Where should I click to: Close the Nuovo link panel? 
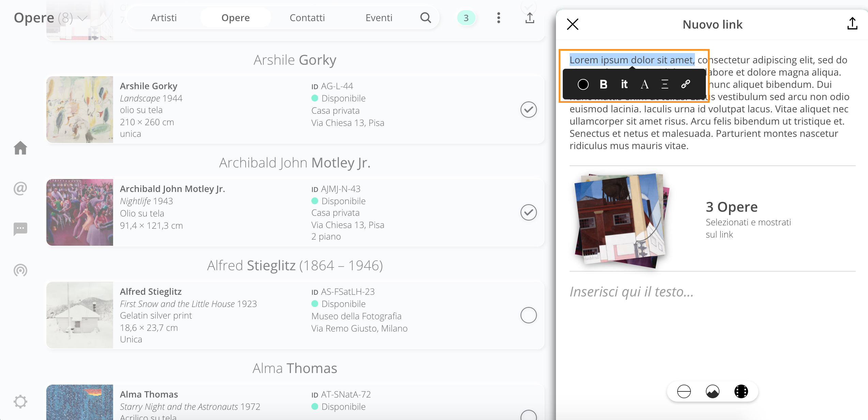573,24
